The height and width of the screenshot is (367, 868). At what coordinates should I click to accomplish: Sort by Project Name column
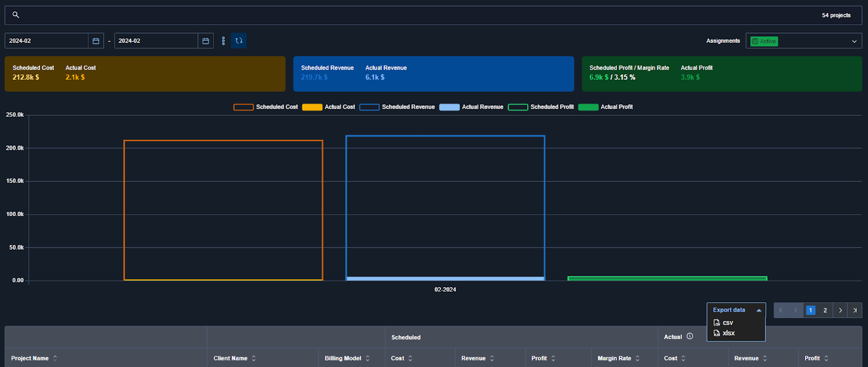coord(55,358)
